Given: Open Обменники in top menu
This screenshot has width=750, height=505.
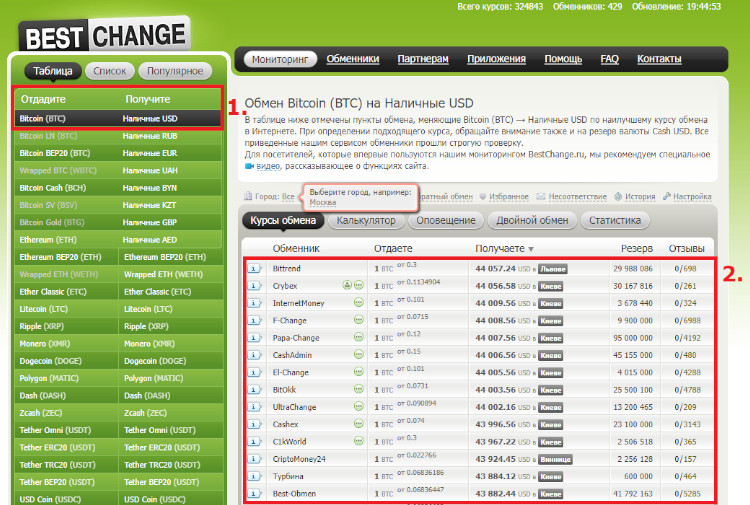Looking at the screenshot, I should coord(353,59).
